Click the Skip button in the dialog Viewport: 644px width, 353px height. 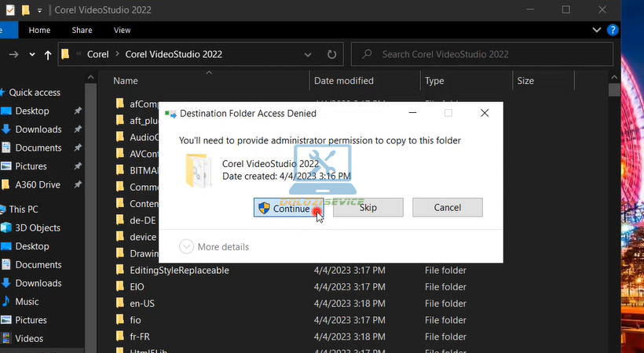point(368,208)
